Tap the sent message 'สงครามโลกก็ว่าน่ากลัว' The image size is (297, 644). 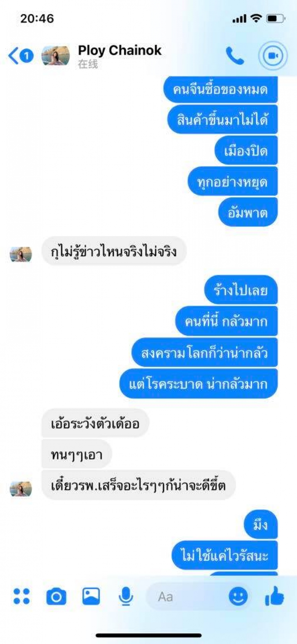click(205, 352)
